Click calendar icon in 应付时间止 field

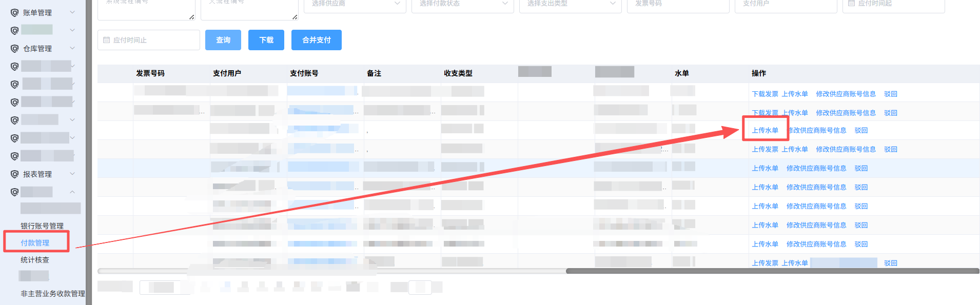click(107, 40)
